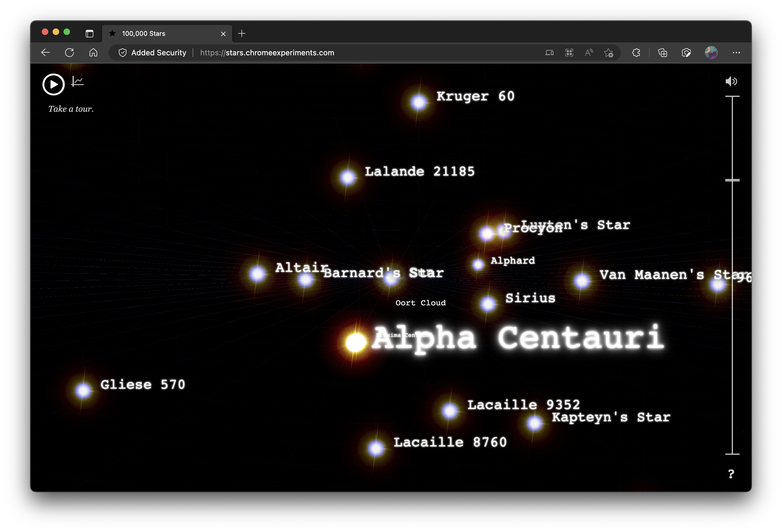Click the Added Security shield indicator

(x=152, y=53)
